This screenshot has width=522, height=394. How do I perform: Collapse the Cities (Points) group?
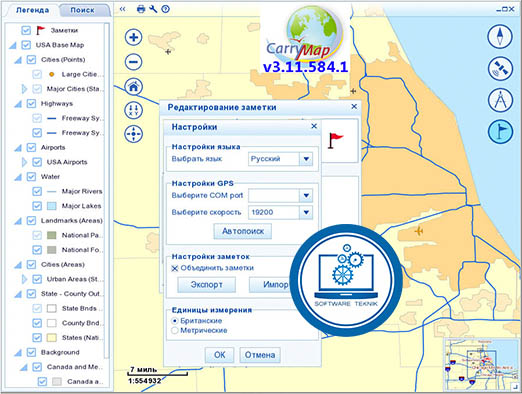[x=18, y=60]
